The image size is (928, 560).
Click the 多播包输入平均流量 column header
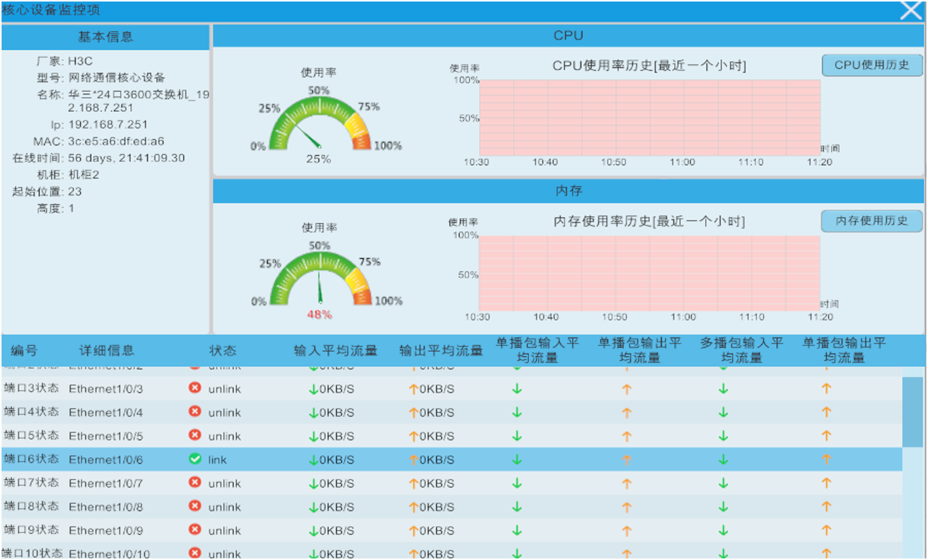coord(742,350)
